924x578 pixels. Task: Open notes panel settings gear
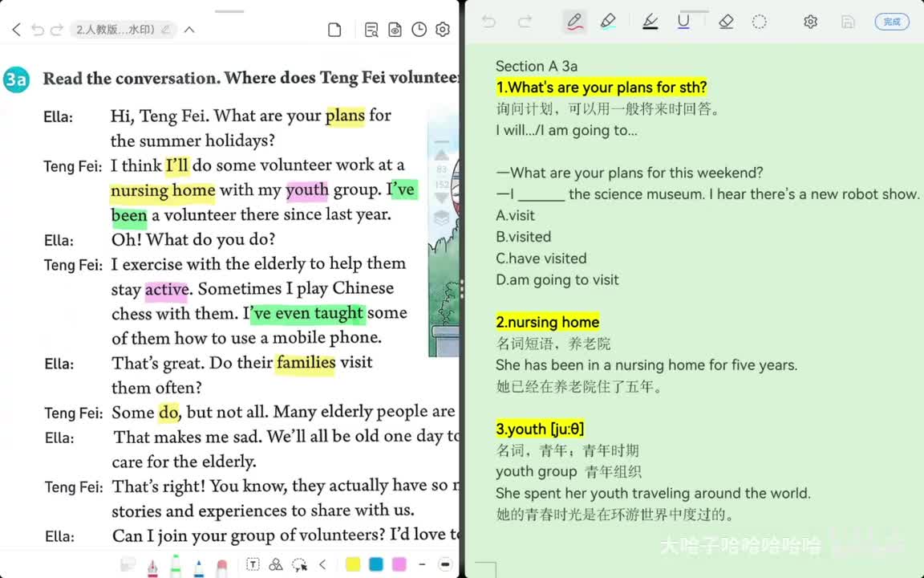811,22
